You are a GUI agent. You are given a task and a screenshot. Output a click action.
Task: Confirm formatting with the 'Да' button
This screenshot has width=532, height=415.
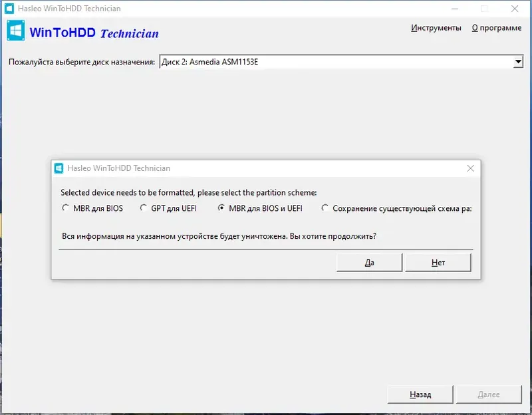[x=369, y=262]
